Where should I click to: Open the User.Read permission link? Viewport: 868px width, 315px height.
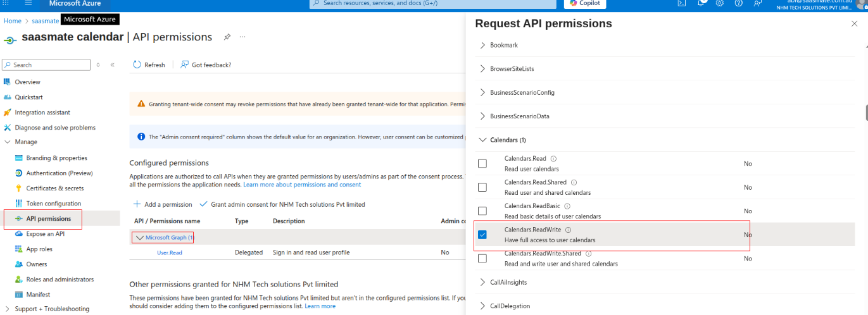click(x=169, y=252)
